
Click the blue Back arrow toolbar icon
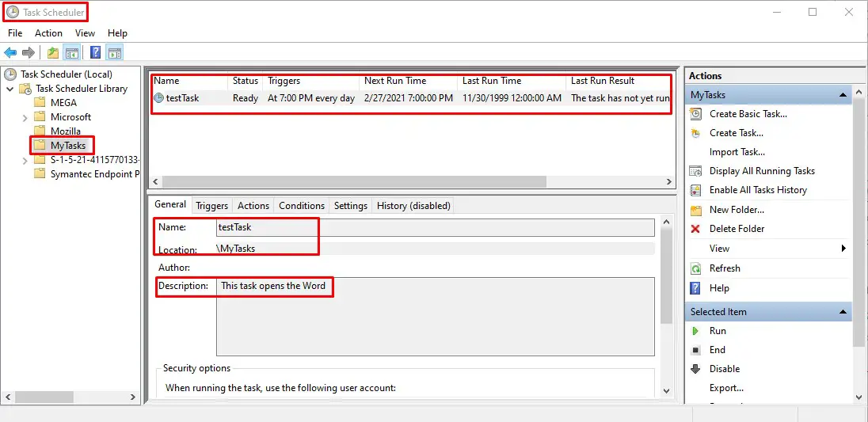(x=10, y=52)
